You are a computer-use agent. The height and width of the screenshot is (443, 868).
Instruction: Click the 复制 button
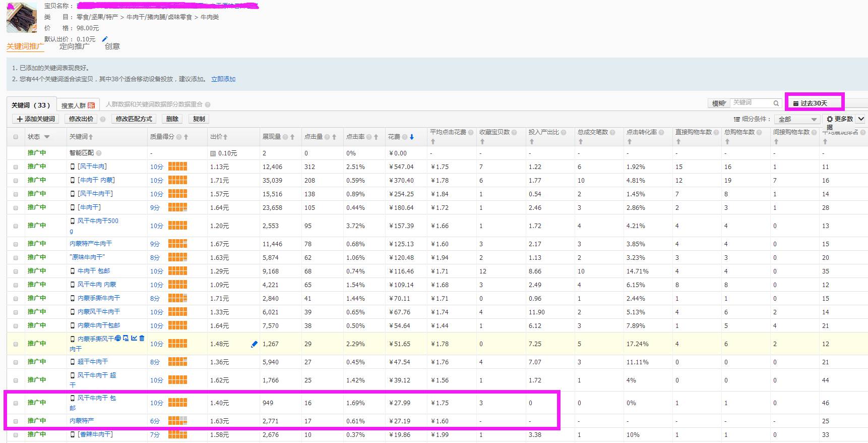[x=199, y=119]
